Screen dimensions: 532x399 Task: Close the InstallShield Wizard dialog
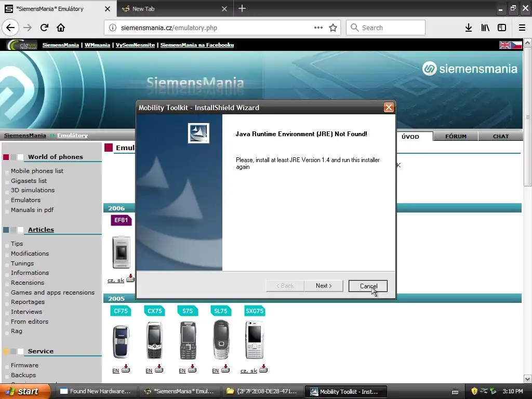coord(389,108)
